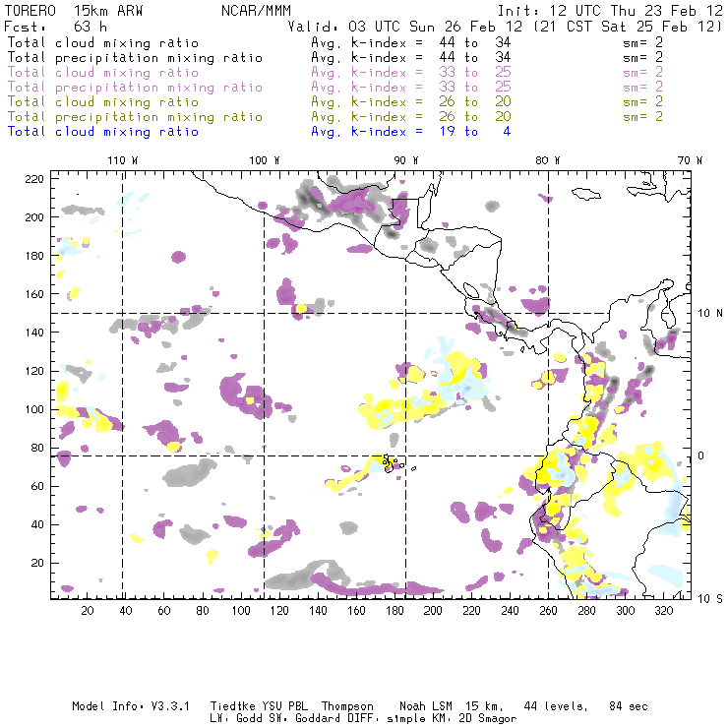
Task: Click the "140" tick label on horizontal axis
Action: coord(318,611)
